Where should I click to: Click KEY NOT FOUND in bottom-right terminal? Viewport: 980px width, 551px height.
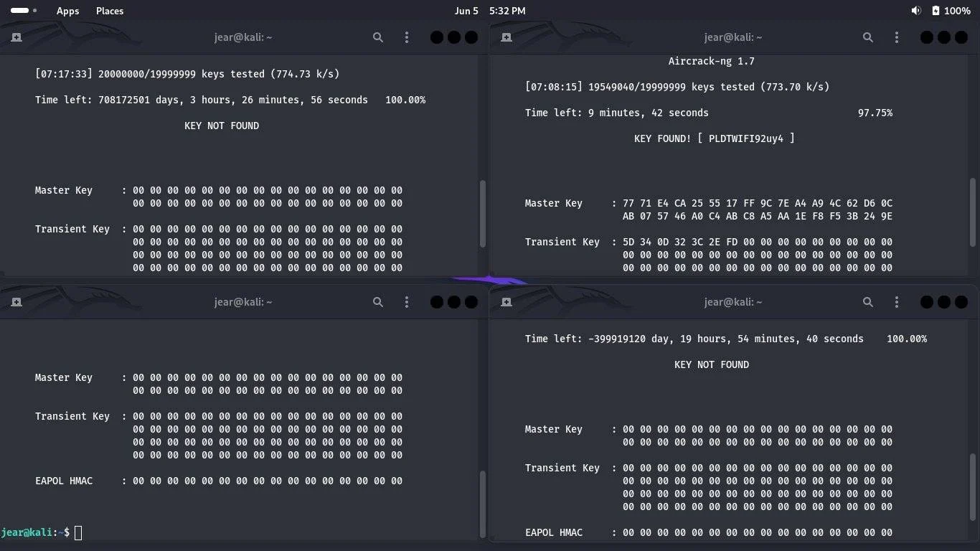712,364
